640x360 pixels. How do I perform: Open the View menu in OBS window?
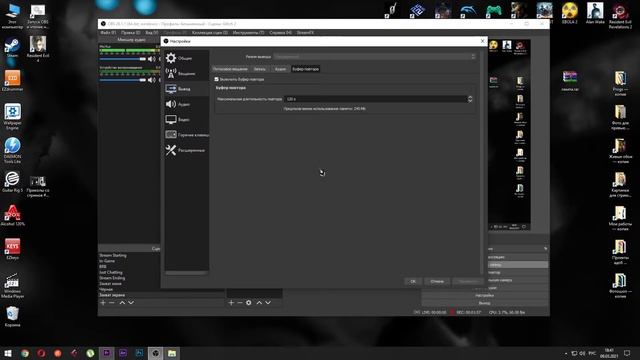(151, 33)
